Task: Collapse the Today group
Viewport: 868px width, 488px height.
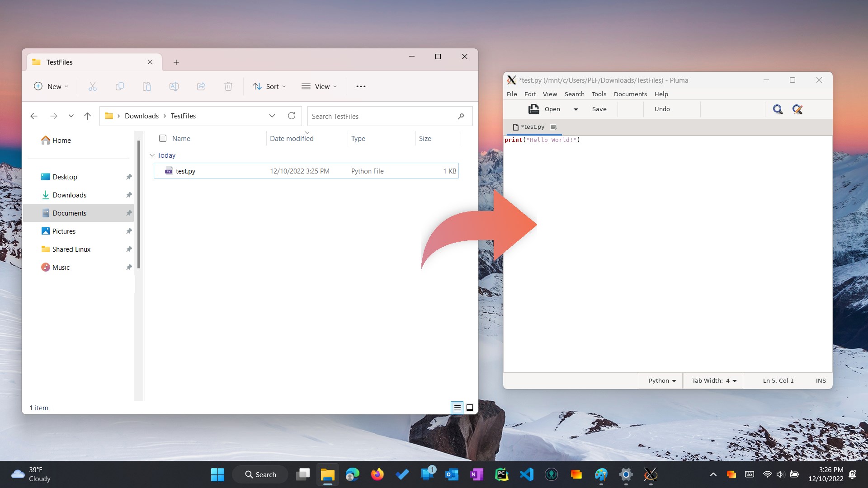Action: pyautogui.click(x=152, y=155)
